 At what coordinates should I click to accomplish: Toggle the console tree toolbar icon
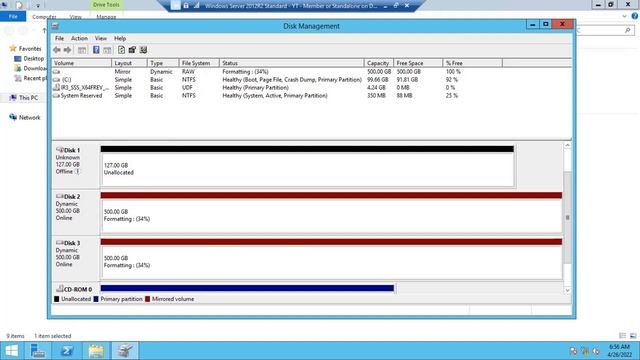[82, 50]
